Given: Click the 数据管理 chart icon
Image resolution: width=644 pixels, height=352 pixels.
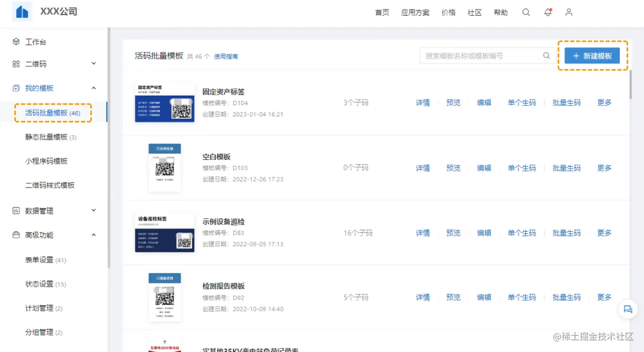Looking at the screenshot, I should point(16,211).
